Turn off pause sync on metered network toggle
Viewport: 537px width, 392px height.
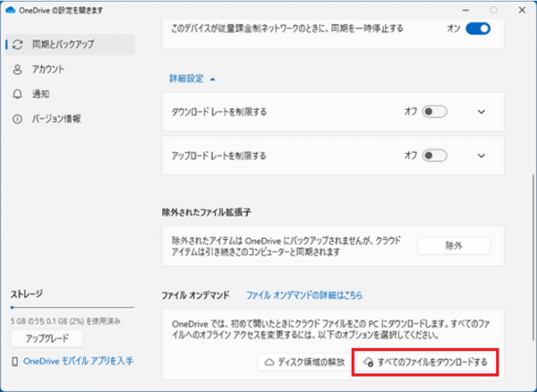[479, 29]
